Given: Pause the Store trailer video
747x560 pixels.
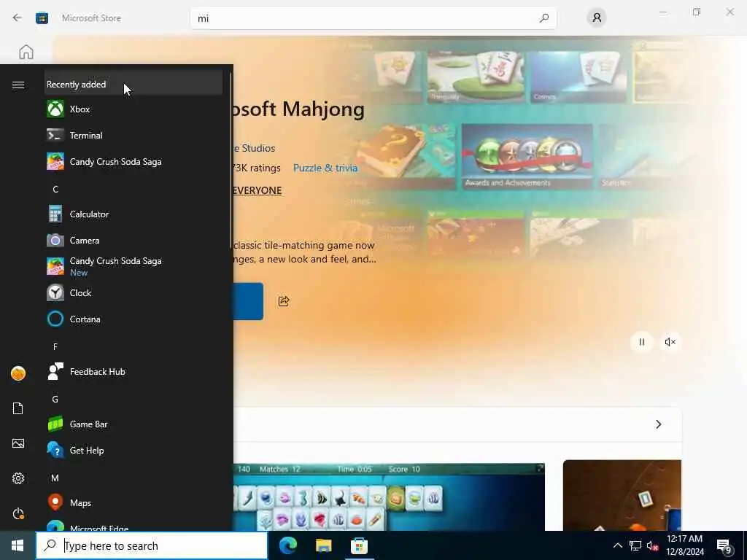Looking at the screenshot, I should (642, 342).
